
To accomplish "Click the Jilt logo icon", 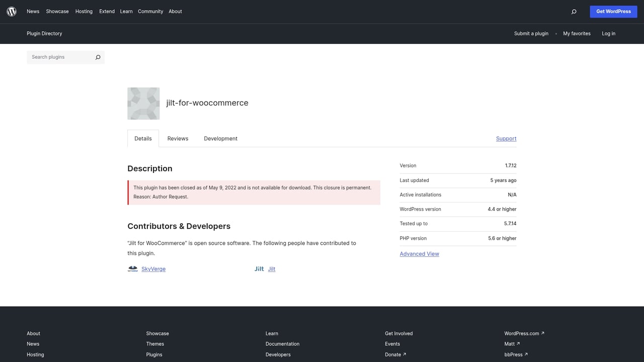I will click(x=259, y=268).
